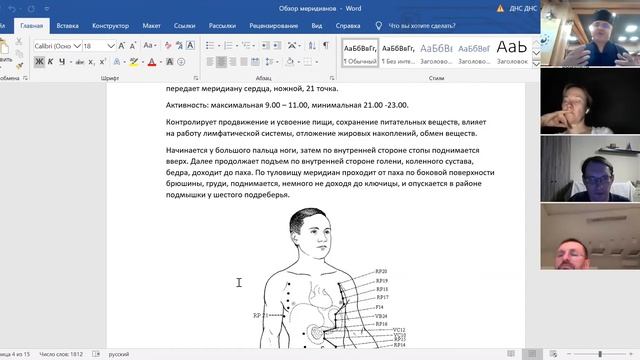Screen dimensions: 640x360
Task: Click the enclosed character icon
Action: (181, 62)
